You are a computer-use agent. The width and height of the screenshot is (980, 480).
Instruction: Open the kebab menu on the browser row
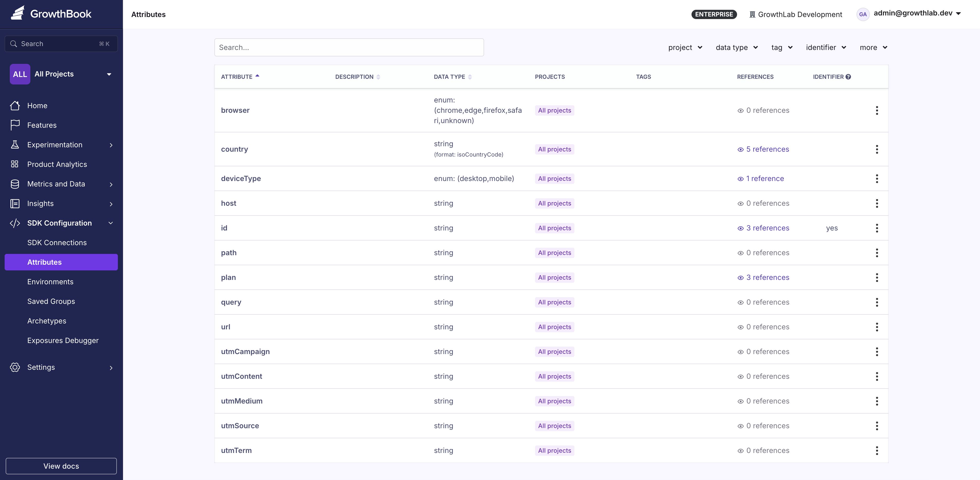[x=877, y=110]
